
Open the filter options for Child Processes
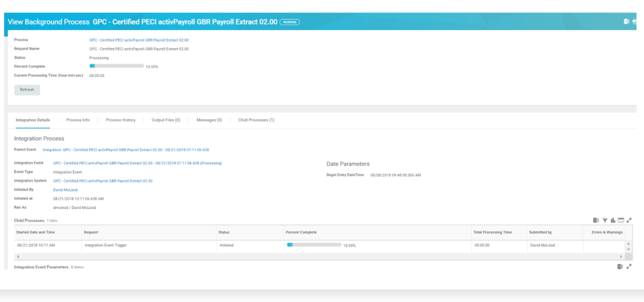click(x=605, y=220)
